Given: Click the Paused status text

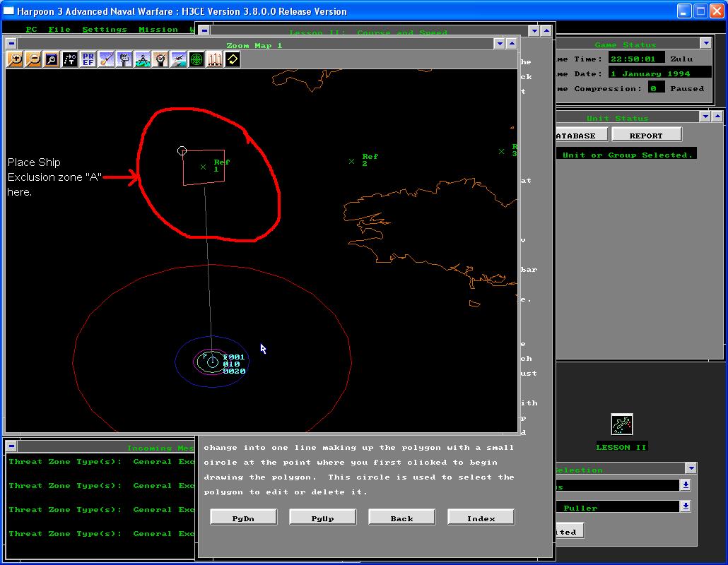Looking at the screenshot, I should tap(687, 88).
